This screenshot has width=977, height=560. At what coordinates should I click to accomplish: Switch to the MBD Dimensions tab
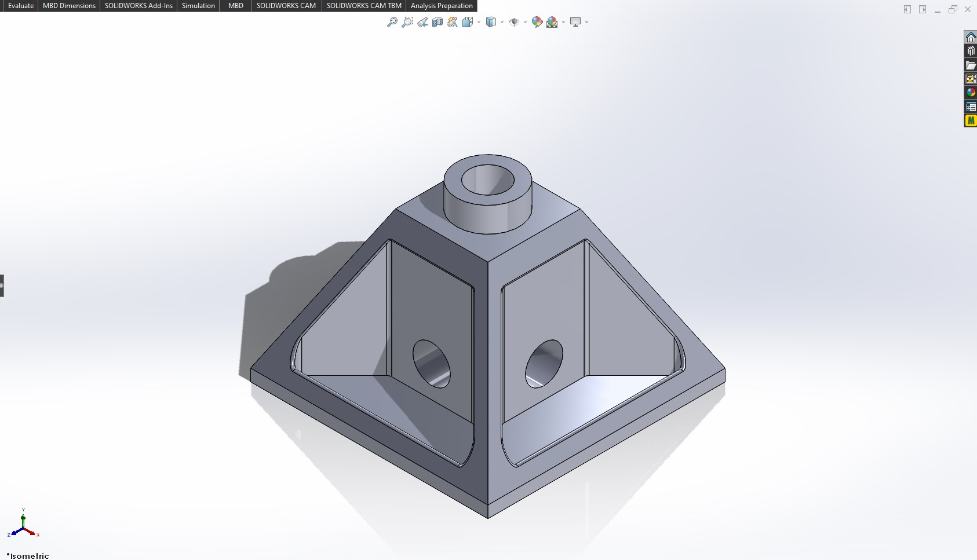point(69,6)
